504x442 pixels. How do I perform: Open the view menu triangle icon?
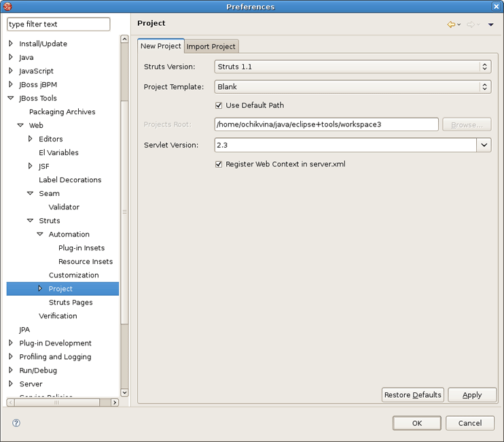pos(491,24)
